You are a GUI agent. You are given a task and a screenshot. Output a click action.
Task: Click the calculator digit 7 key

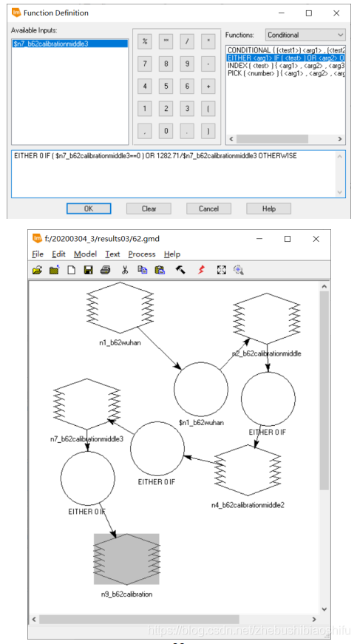tap(145, 64)
